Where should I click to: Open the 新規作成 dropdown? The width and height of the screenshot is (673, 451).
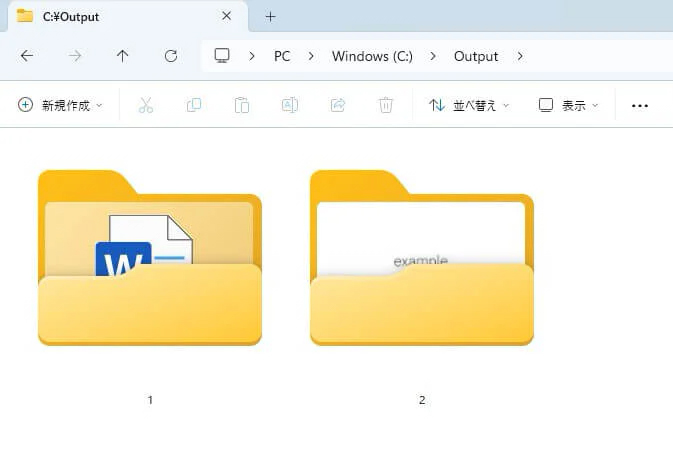click(x=60, y=105)
